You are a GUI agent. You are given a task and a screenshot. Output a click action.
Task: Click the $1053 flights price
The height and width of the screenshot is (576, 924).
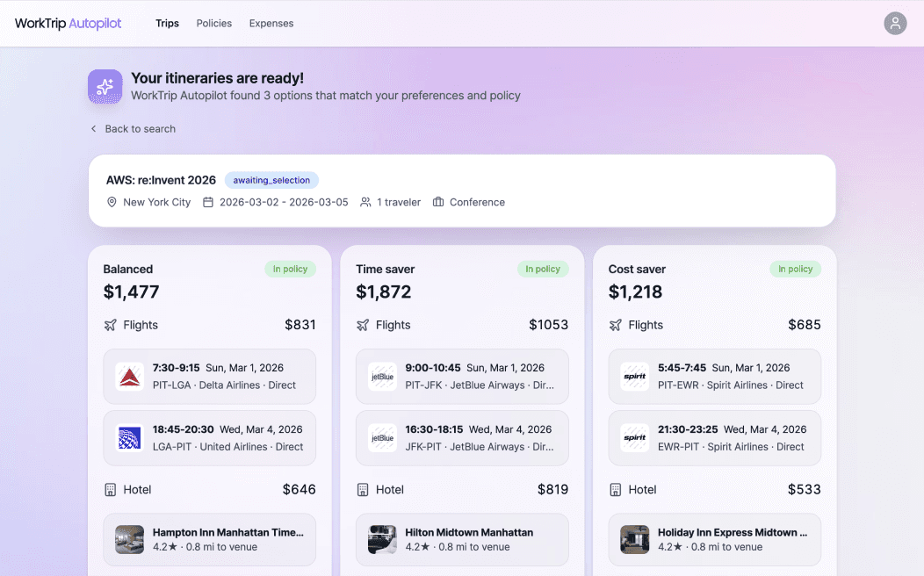tap(549, 325)
